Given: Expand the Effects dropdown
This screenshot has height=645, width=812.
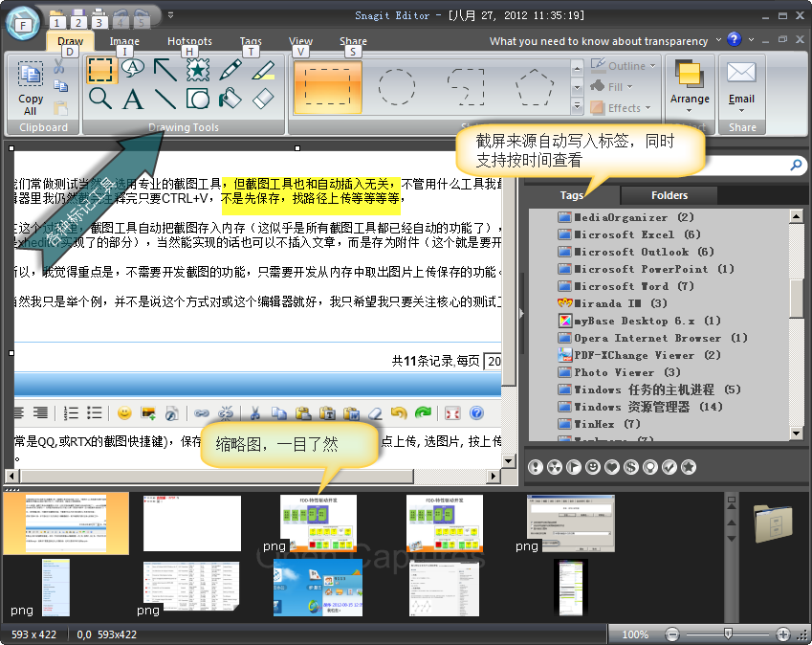Looking at the screenshot, I should coord(623,108).
